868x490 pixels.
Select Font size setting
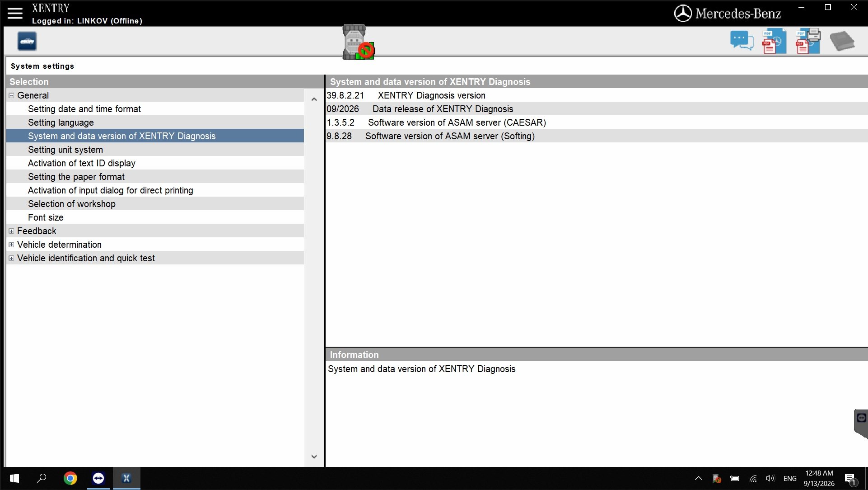155,217
